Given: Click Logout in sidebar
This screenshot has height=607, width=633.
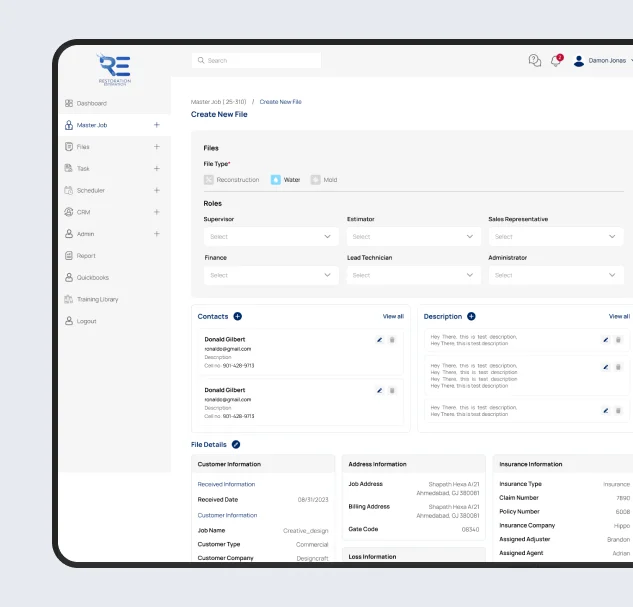Looking at the screenshot, I should [x=86, y=321].
